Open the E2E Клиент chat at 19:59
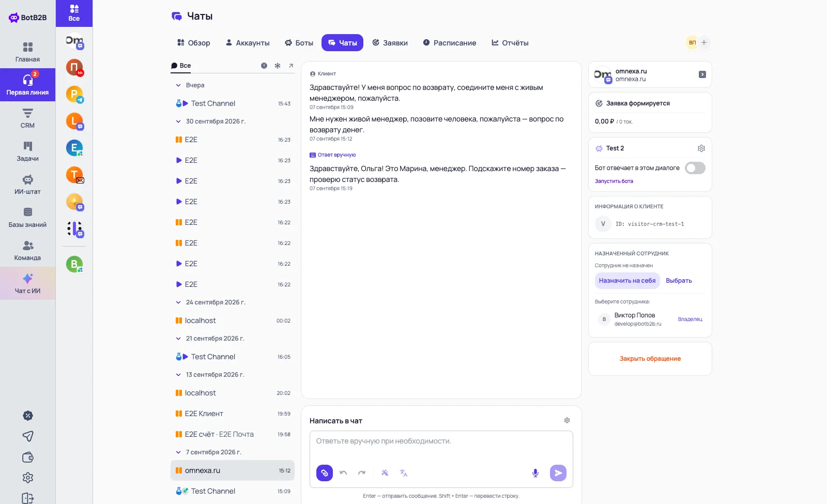Image resolution: width=827 pixels, height=504 pixels. 233,414
